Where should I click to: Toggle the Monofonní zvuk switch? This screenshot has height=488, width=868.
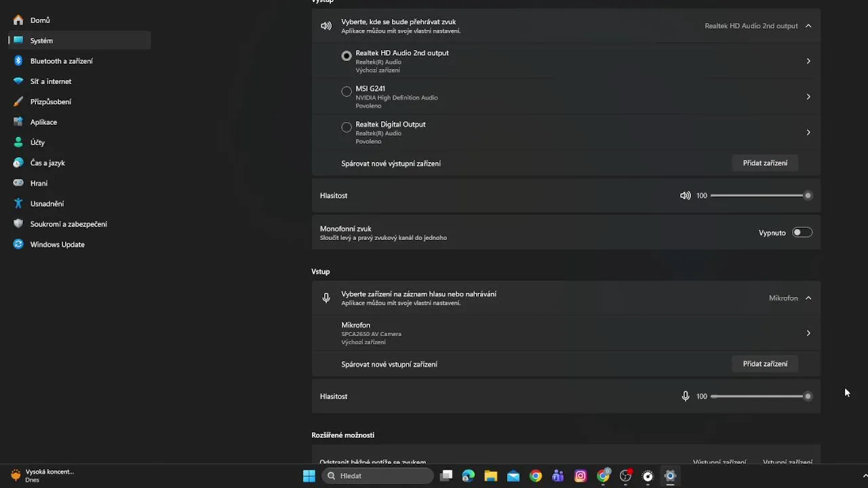coord(802,232)
